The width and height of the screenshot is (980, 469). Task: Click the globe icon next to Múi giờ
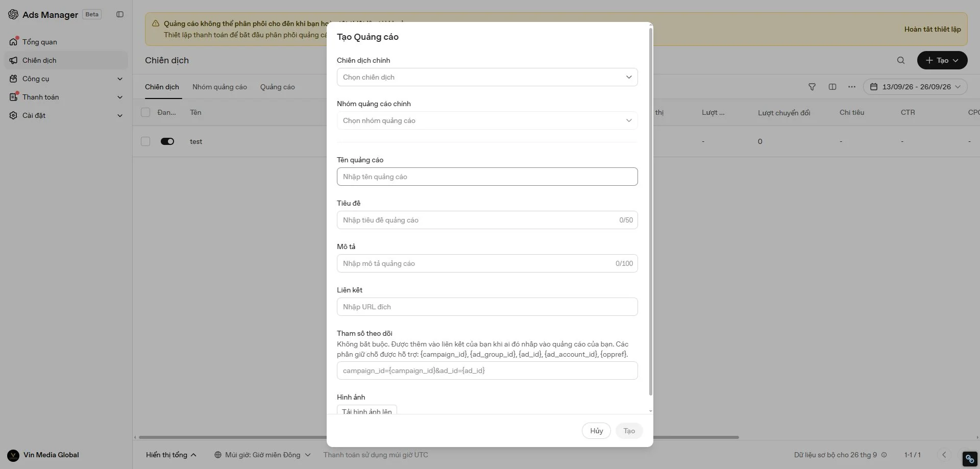(x=218, y=455)
